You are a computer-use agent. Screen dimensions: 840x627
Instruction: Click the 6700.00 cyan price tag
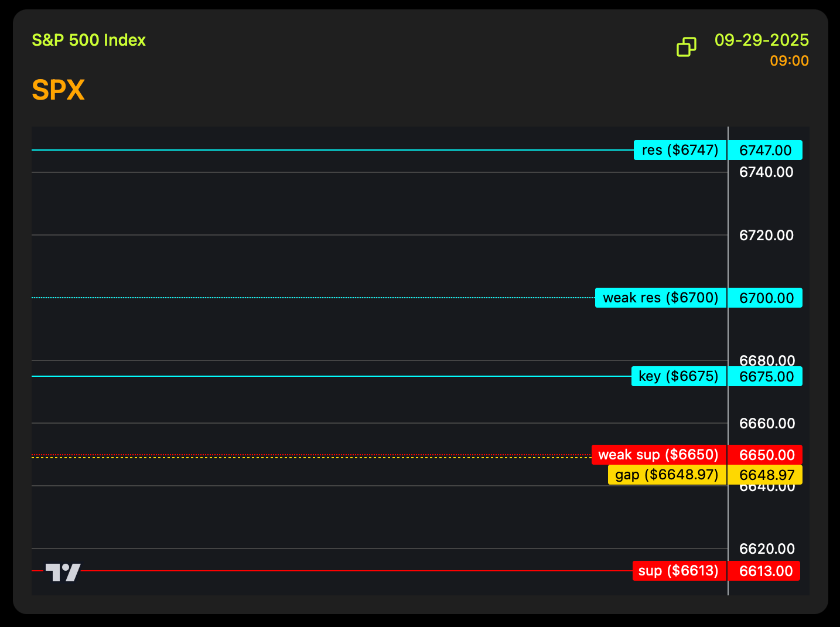[x=765, y=298]
